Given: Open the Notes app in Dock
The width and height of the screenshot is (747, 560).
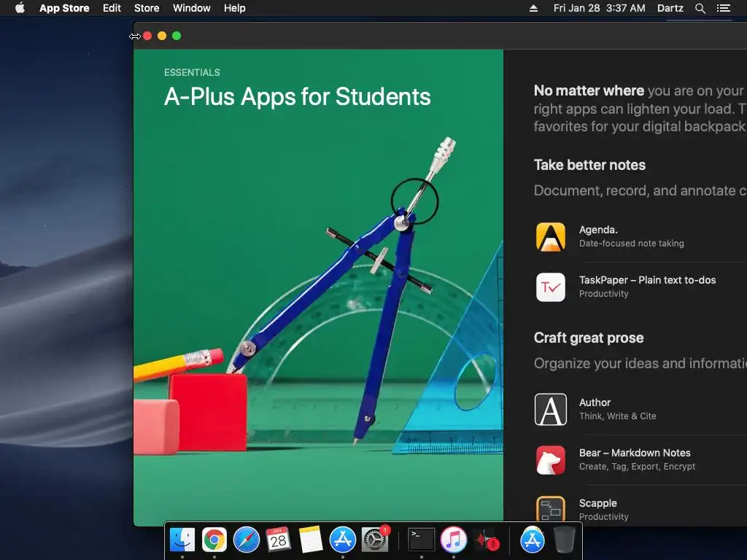Looking at the screenshot, I should (311, 540).
